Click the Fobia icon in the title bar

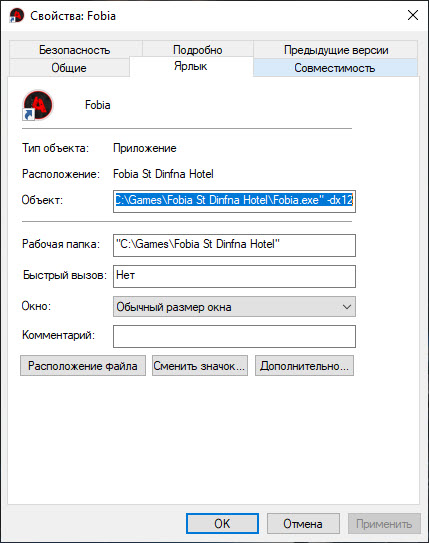(17, 16)
